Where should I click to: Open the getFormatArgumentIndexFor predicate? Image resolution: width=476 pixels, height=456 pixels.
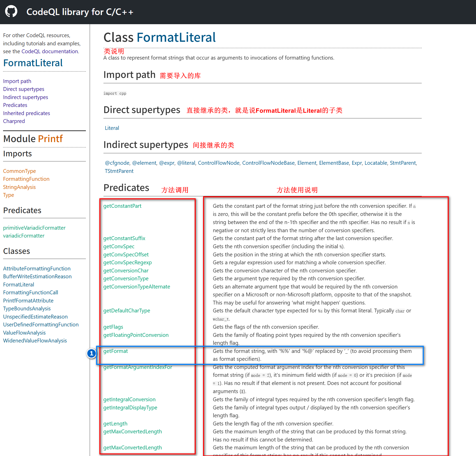coord(138,367)
